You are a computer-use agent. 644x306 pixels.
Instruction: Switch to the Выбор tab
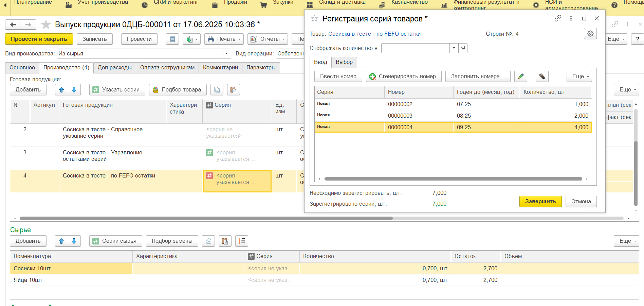coord(344,62)
